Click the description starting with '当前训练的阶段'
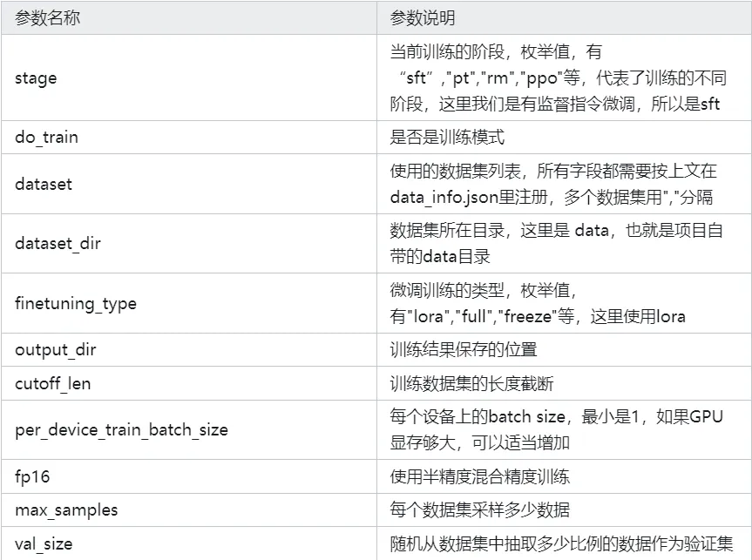This screenshot has width=752, height=560. pyautogui.click(x=565, y=78)
